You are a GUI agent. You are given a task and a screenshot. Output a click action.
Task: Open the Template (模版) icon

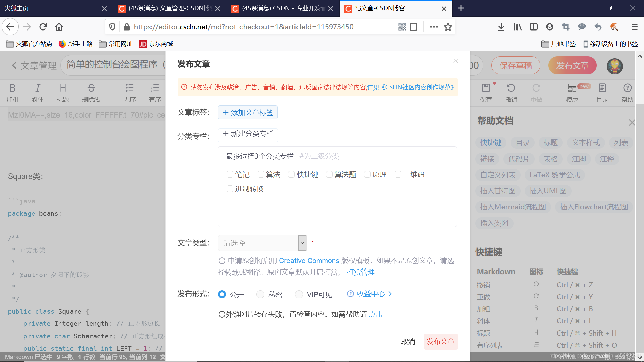[572, 88]
